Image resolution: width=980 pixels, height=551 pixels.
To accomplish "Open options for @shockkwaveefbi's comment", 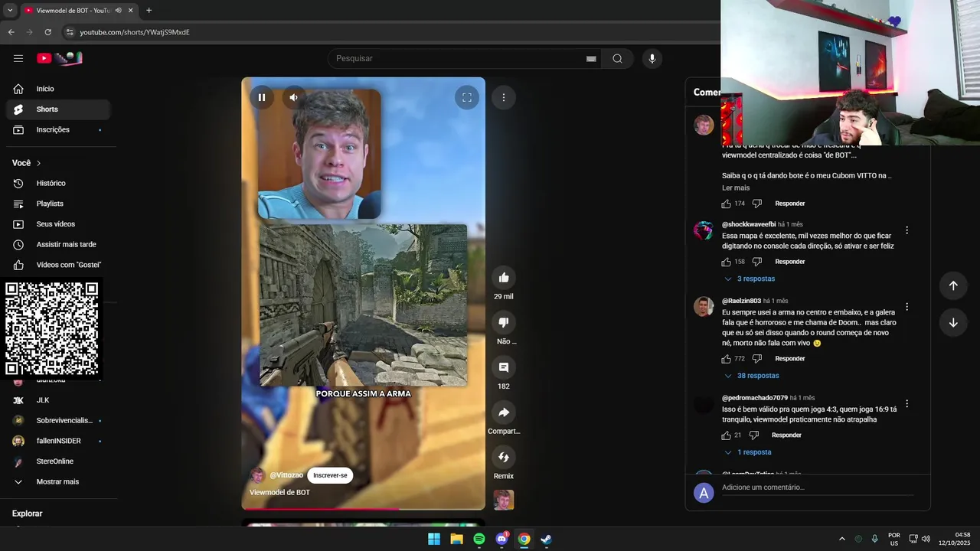I will pos(906,230).
